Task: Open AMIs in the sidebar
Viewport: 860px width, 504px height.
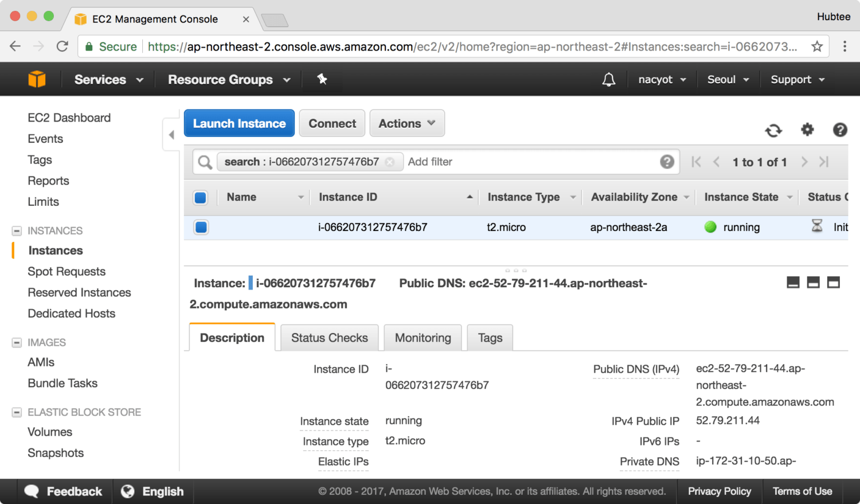Action: point(41,362)
